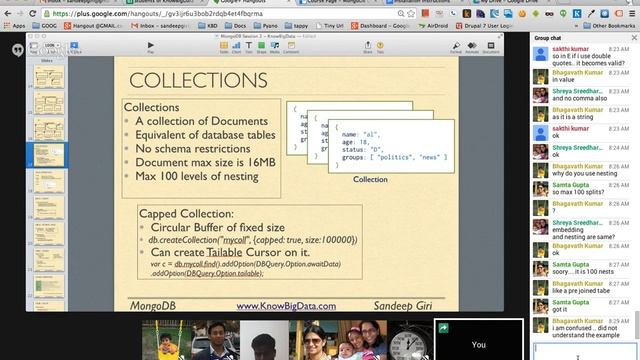Open the Inbox Gmail bookmark
Image resolution: width=640 pixels, height=360 pixels.
coord(160,26)
